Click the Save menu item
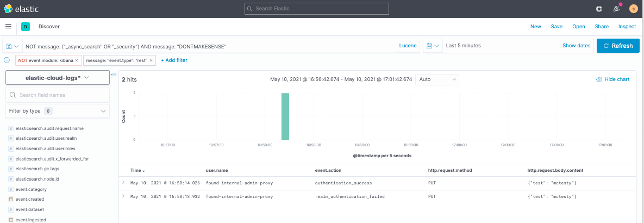644x223 pixels. 557,27
